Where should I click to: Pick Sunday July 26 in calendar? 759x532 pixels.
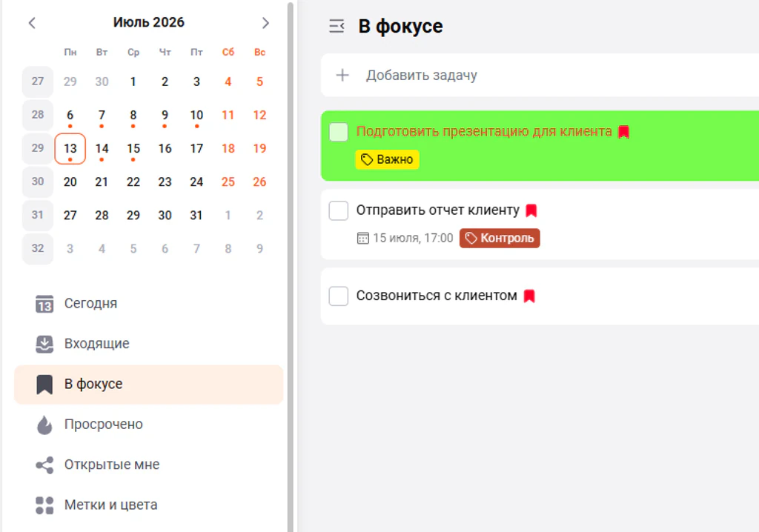259,182
